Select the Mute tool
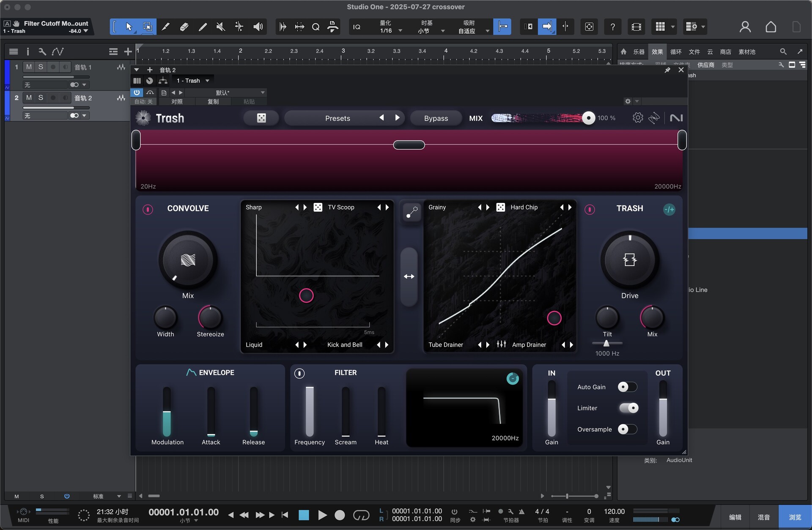Screen dimensions: 812x530 220,27
